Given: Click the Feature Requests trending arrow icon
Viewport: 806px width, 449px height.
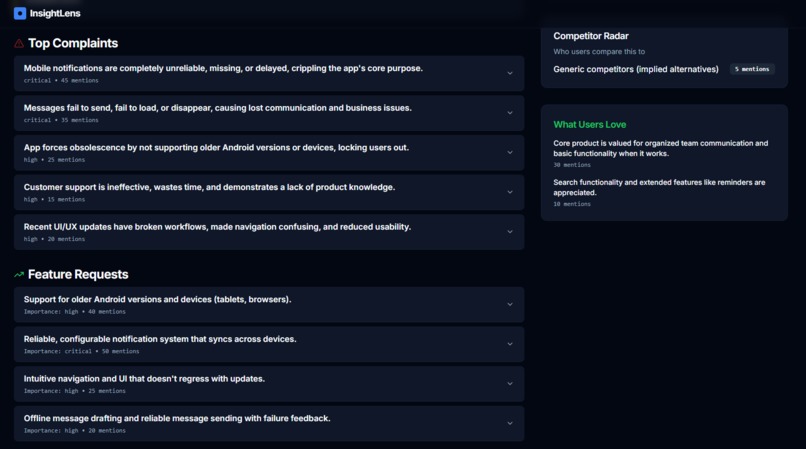Looking at the screenshot, I should coord(19,275).
